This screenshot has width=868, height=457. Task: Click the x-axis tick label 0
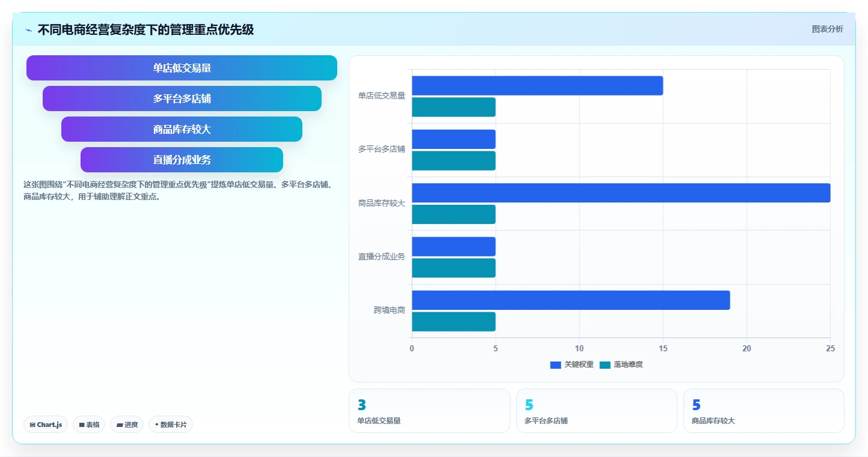(x=412, y=349)
